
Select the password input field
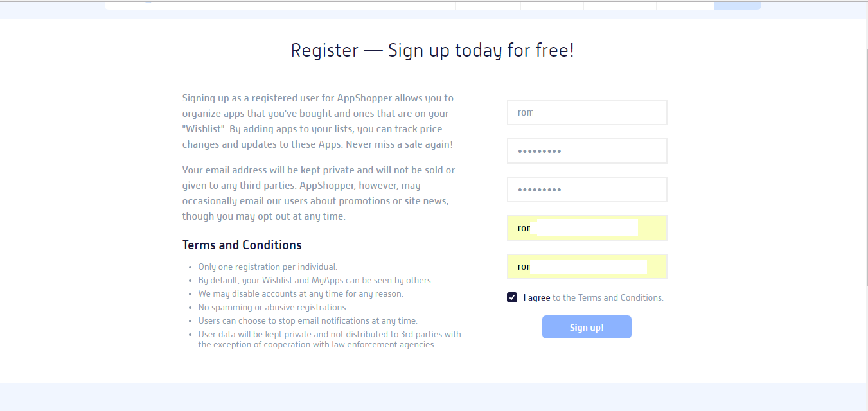coord(587,151)
